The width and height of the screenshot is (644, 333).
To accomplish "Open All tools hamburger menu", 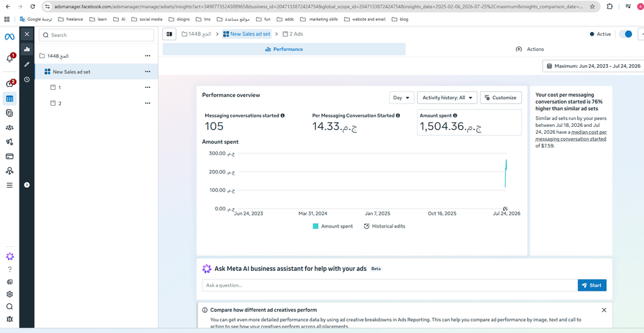I will tap(9, 185).
